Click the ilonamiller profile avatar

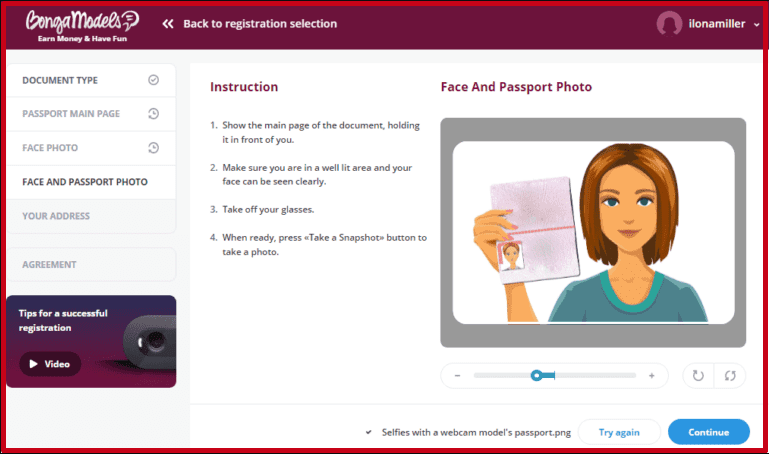(669, 23)
